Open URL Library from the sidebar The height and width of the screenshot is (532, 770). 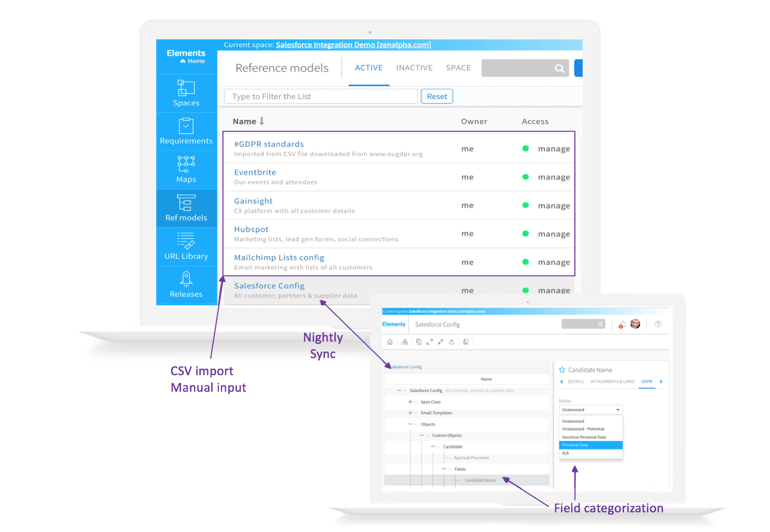coord(186,246)
